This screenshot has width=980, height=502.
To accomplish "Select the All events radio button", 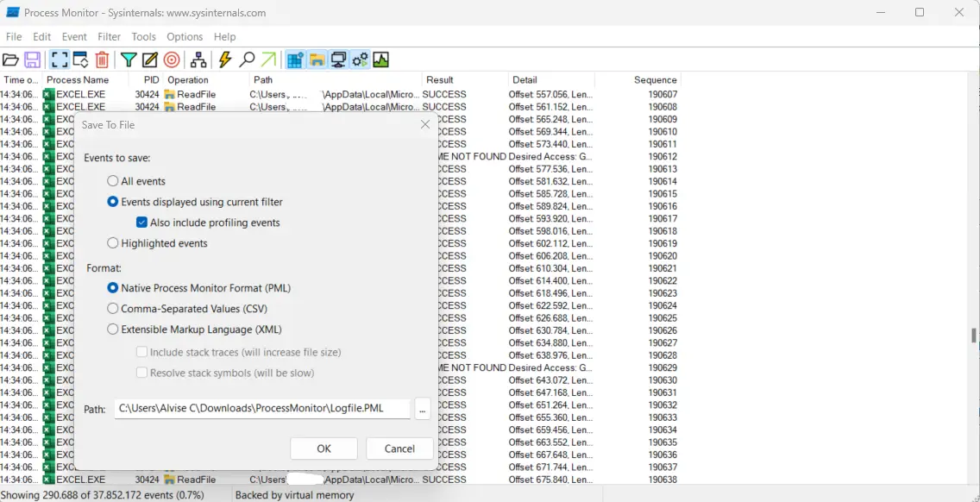I will pos(113,181).
